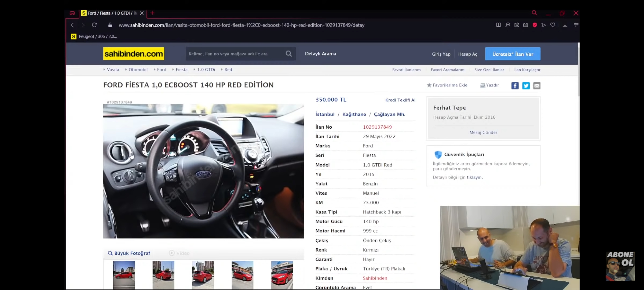Click the browser address URL bar

(x=241, y=25)
